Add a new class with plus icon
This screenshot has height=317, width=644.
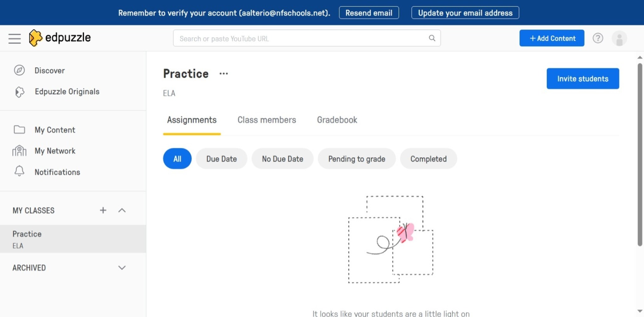coord(103,210)
